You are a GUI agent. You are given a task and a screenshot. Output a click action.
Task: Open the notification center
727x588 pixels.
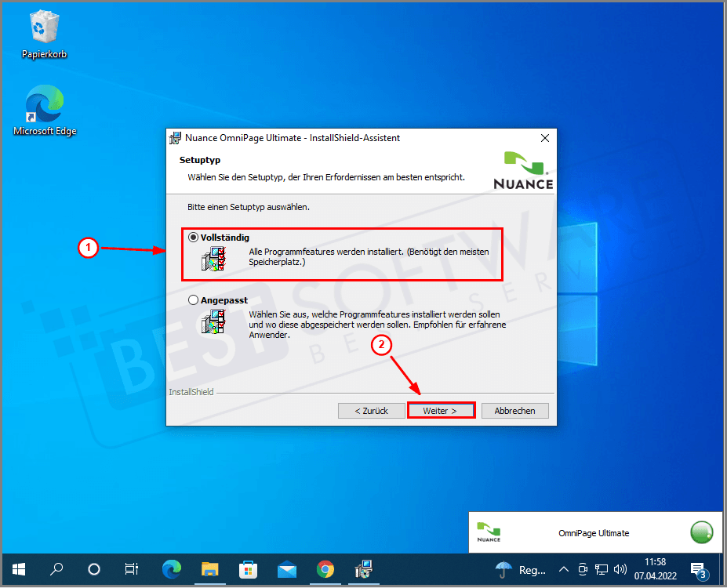pyautogui.click(x=698, y=570)
